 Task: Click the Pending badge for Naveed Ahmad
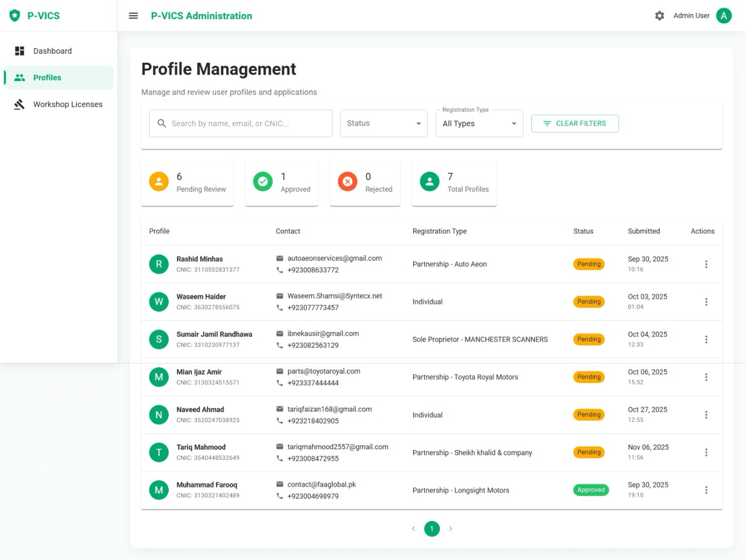[x=589, y=415]
